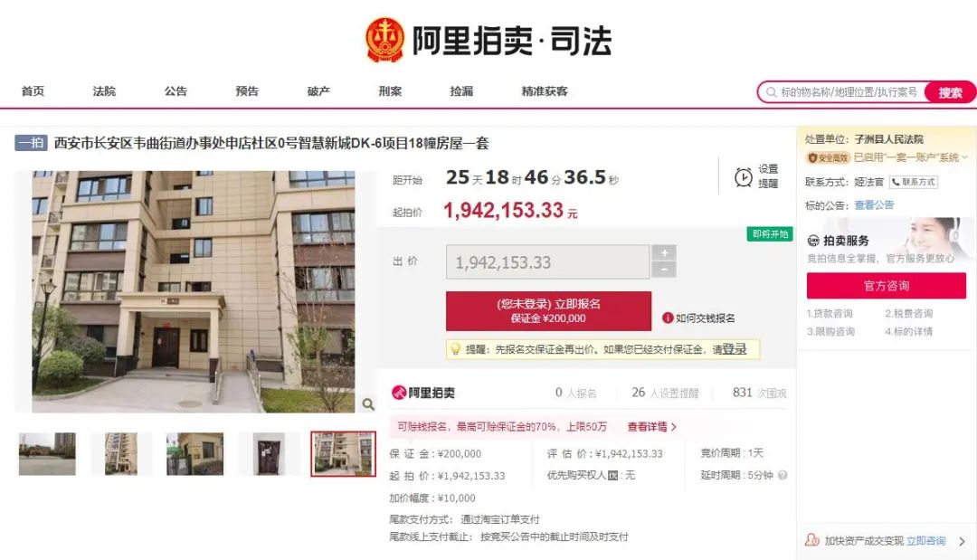Click the 阿里拍卖 pink logo icon
This screenshot has width=977, height=560.
(x=398, y=393)
